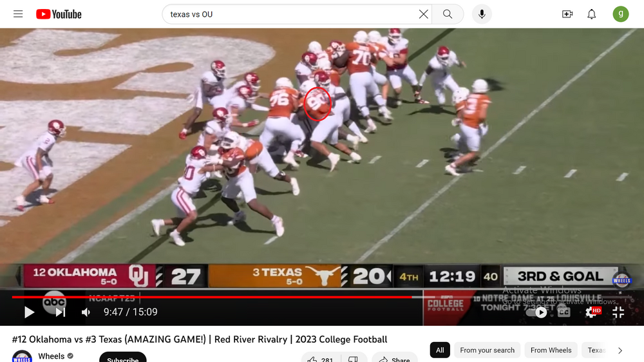This screenshot has height=362, width=644.
Task: Open the video settings gear menu
Action: (591, 312)
